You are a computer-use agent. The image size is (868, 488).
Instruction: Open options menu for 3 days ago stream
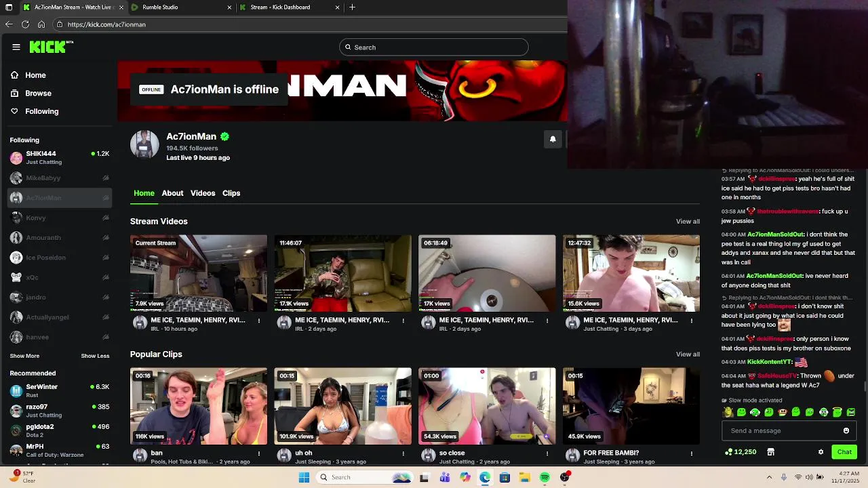[692, 321]
